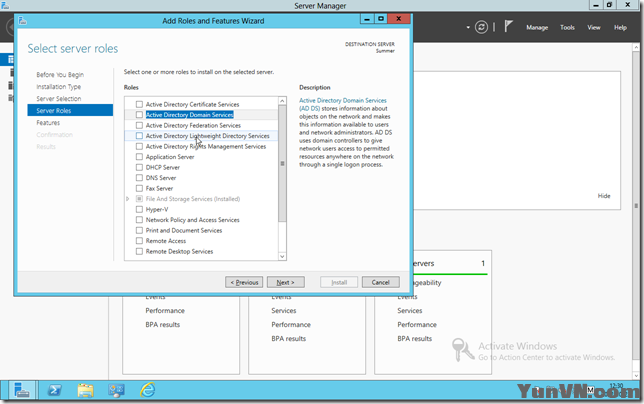
Task: Click the Active Directory Domain Services description link
Action: (343, 104)
